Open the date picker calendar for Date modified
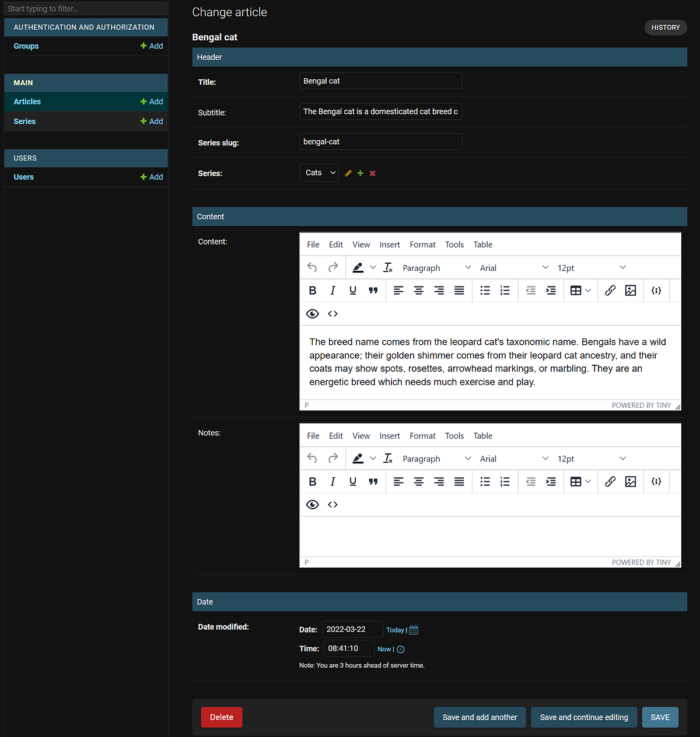 (x=414, y=630)
